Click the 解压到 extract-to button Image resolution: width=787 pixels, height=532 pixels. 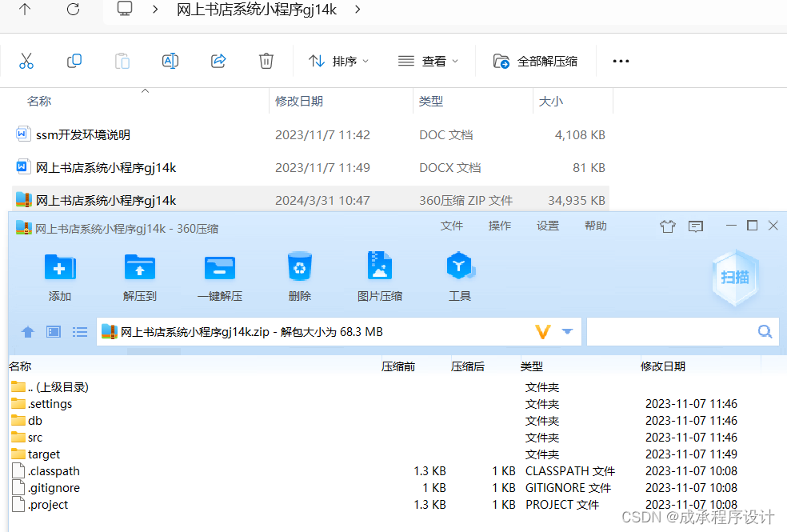pos(139,277)
